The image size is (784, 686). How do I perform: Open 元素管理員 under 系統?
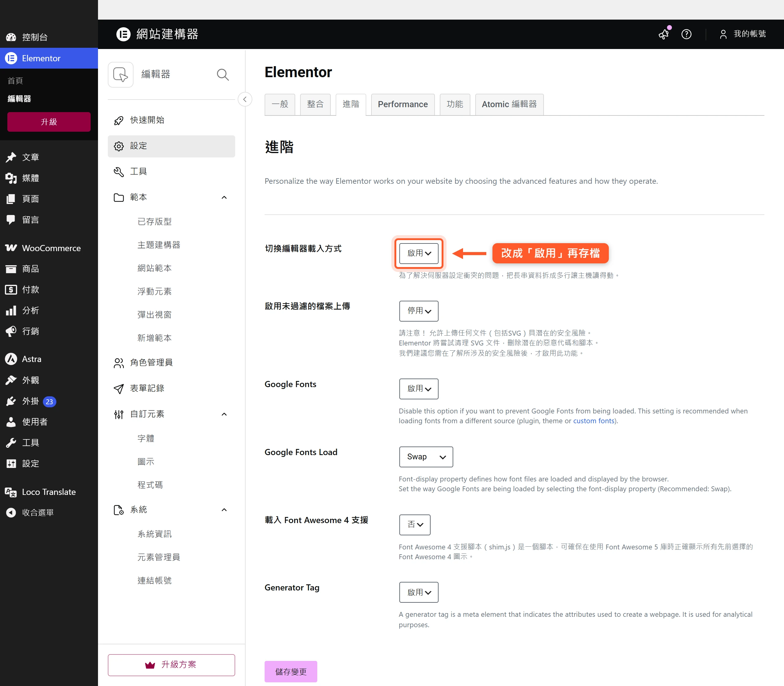tap(159, 557)
